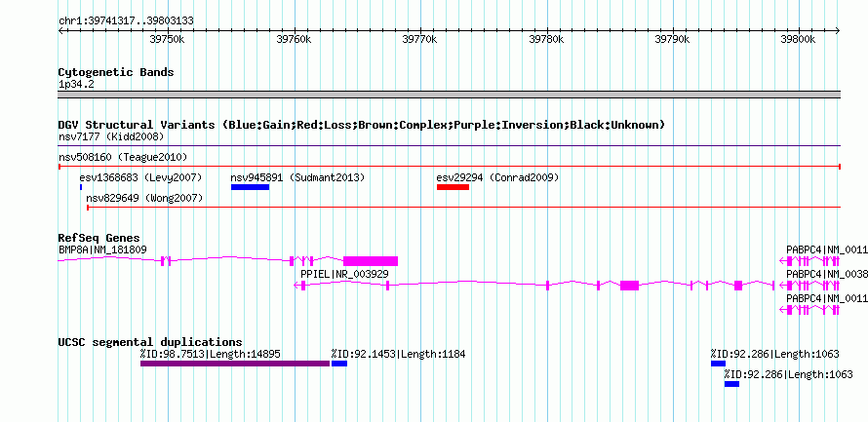Click the lower blue 1063-length duplication bar
The width and height of the screenshot is (868, 422).
click(731, 384)
